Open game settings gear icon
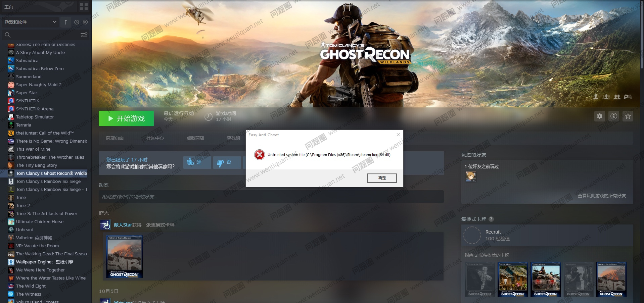The height and width of the screenshot is (303, 644). (599, 116)
